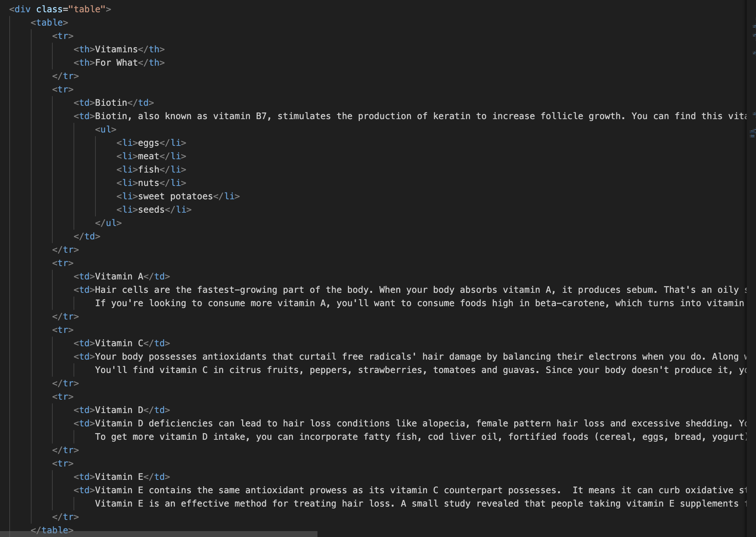
Task: Click the "sweet potatoes" list item
Action: pos(175,196)
